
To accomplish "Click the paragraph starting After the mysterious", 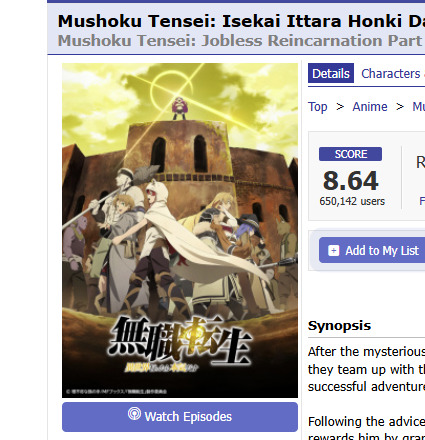I will [x=366, y=369].
